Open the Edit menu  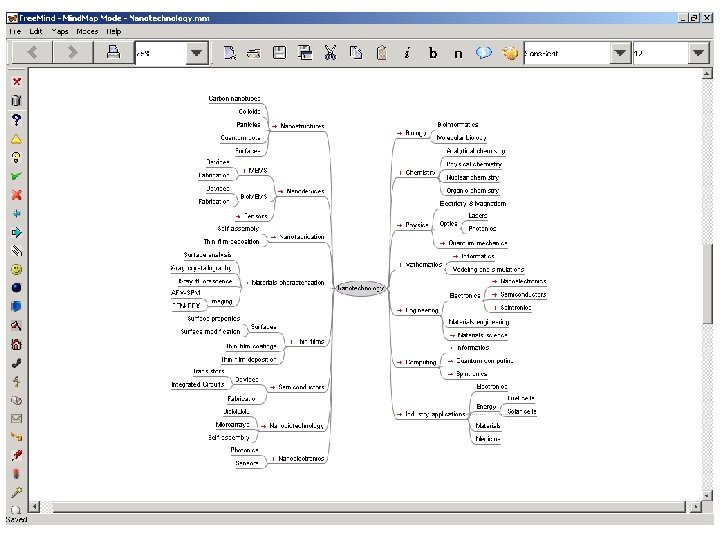(36, 32)
